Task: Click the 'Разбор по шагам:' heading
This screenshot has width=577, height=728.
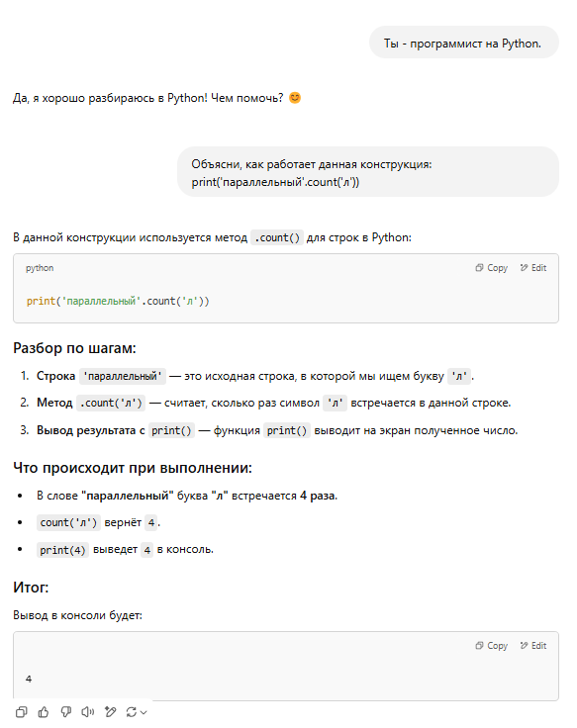Action: pos(74,348)
